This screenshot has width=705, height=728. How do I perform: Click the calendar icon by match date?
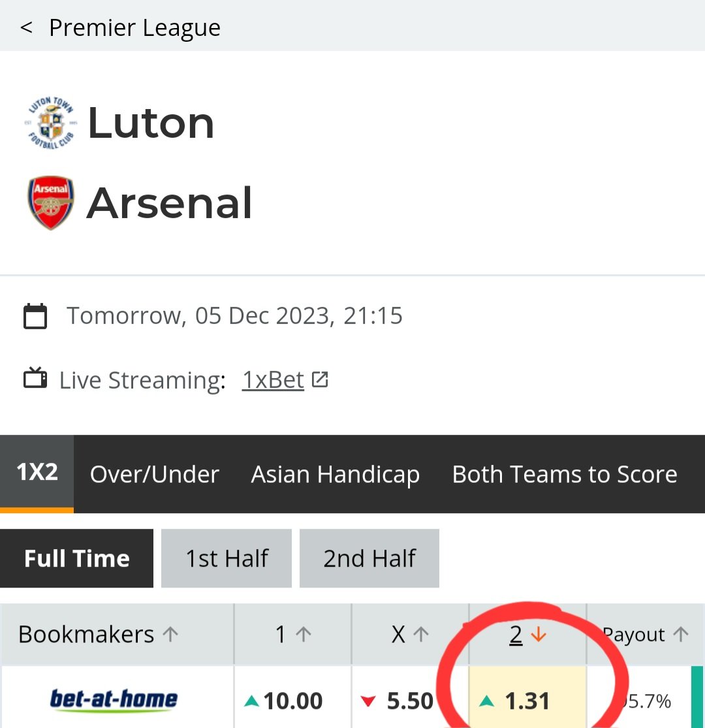(x=35, y=316)
